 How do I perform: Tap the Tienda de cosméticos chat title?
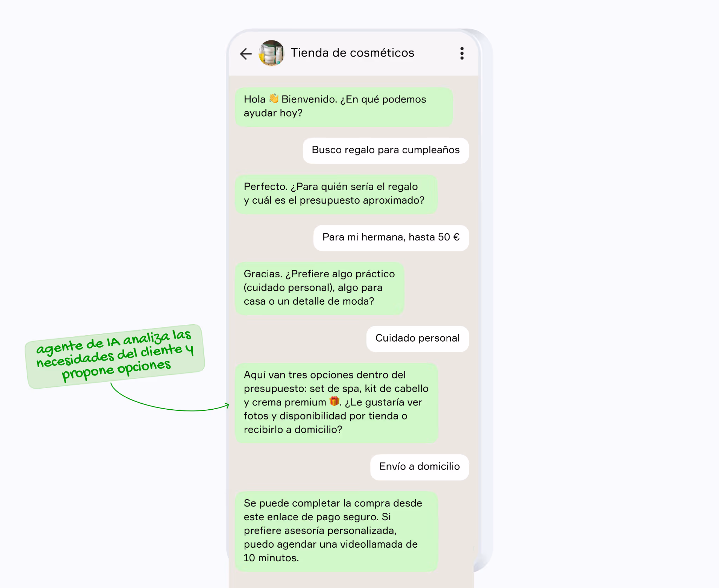352,53
